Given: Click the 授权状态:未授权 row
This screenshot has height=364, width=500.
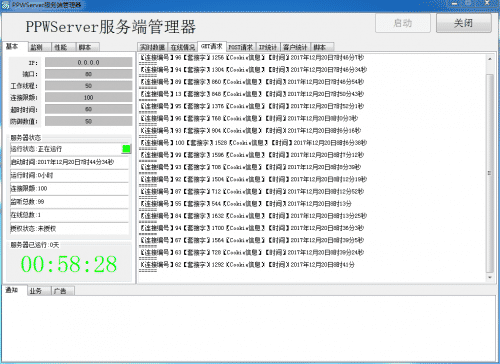Looking at the screenshot, I should click(x=69, y=229).
